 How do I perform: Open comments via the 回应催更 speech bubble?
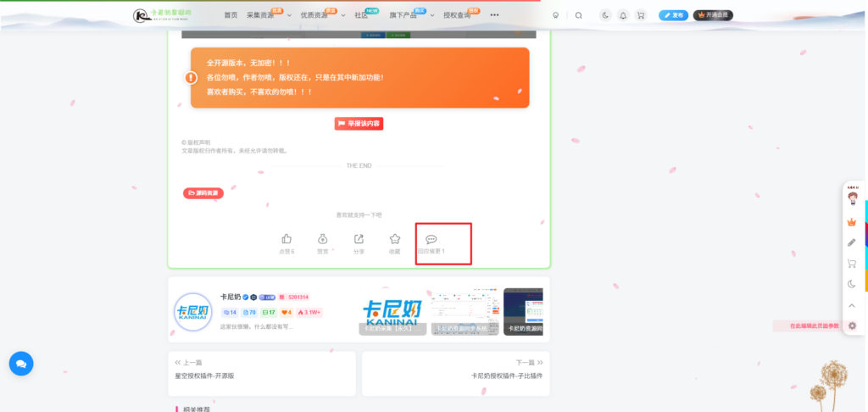(431, 240)
